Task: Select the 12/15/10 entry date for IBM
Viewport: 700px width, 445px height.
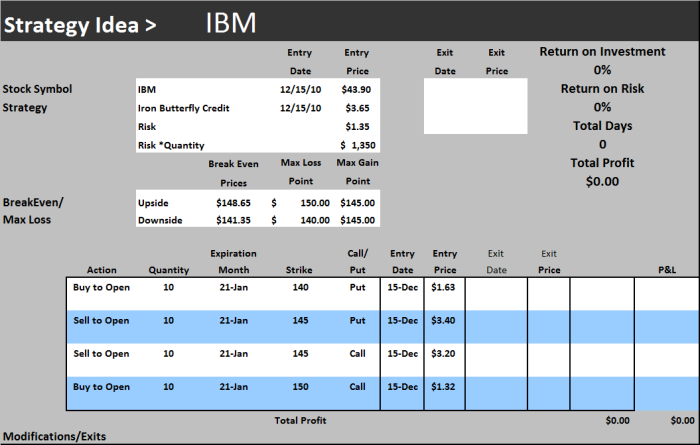Action: 300,89
